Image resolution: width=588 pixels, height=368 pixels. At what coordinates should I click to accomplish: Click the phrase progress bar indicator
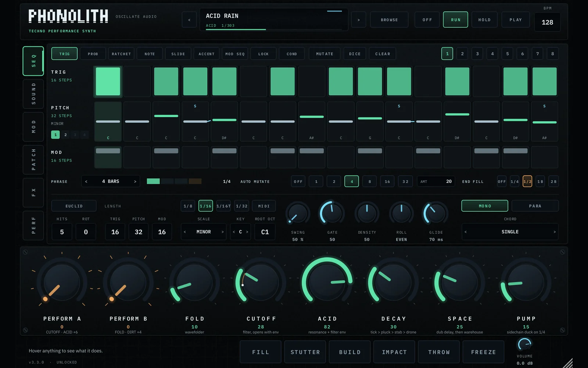coord(174,181)
